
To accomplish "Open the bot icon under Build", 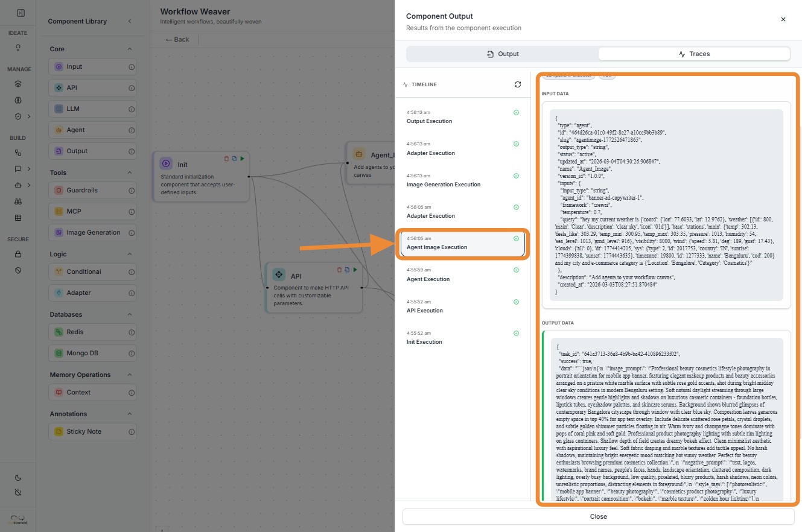I will click(18, 185).
